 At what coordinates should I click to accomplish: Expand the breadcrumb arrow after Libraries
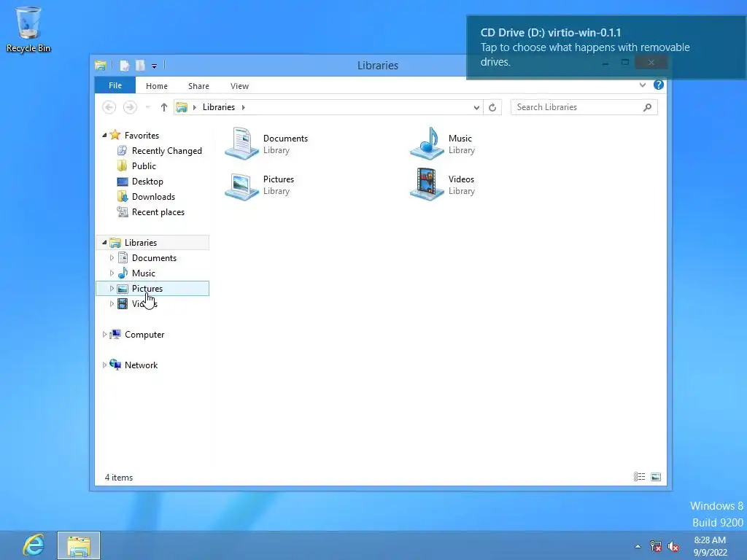point(243,107)
